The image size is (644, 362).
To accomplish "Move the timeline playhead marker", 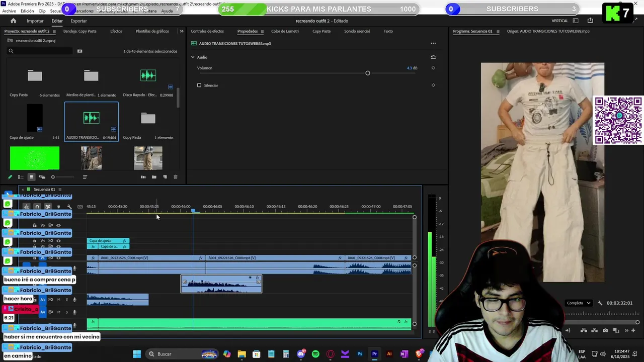I will point(193,210).
